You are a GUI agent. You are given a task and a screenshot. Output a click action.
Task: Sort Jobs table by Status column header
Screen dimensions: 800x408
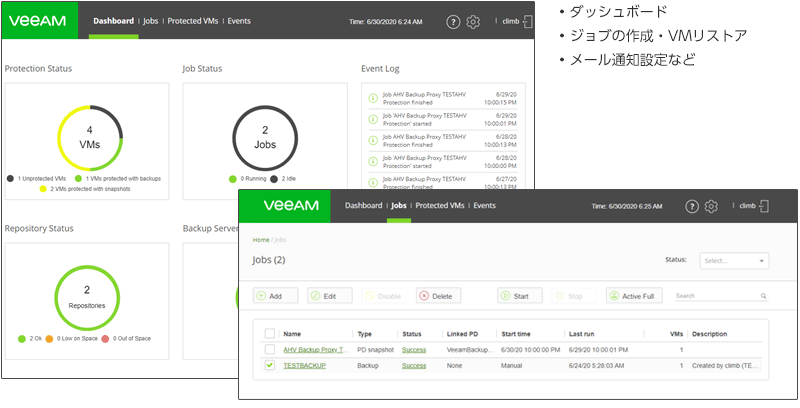point(412,334)
